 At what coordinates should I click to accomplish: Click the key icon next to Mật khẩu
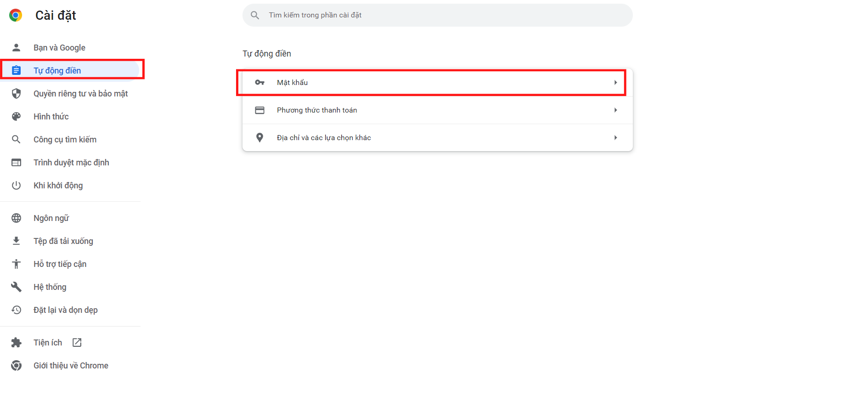coord(259,82)
